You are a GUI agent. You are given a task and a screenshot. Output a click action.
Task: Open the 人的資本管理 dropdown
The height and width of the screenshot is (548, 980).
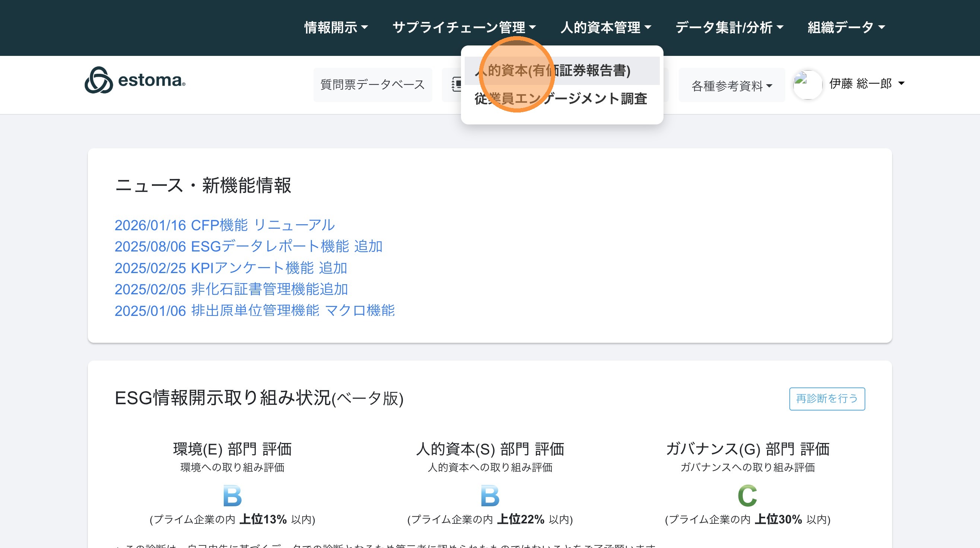(x=606, y=28)
